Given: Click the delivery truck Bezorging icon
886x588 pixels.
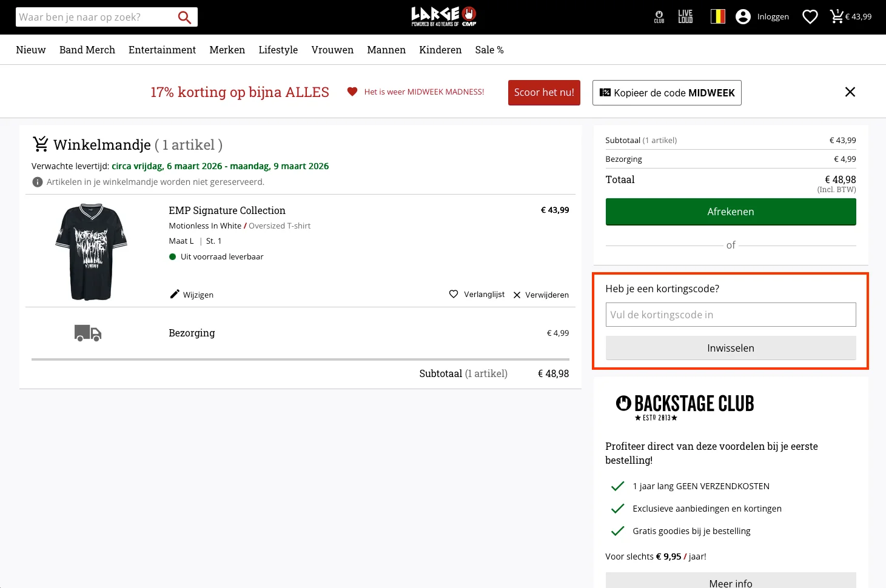Looking at the screenshot, I should (x=87, y=333).
